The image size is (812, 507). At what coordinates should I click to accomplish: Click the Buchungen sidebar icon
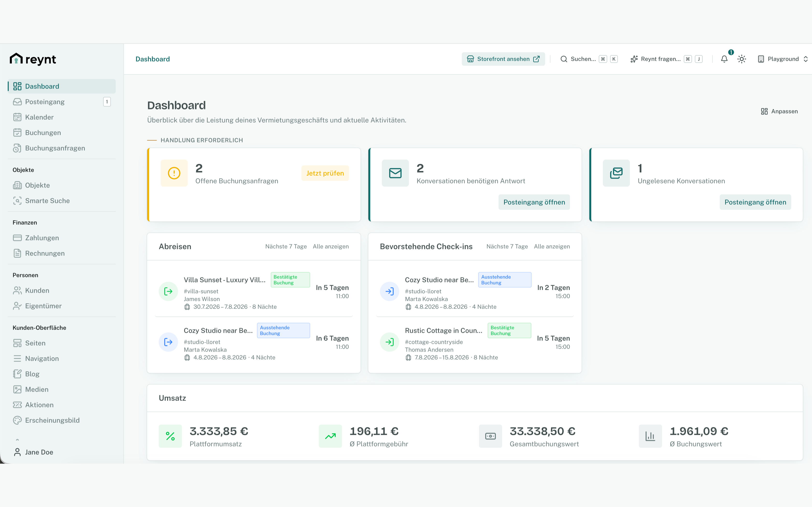pyautogui.click(x=17, y=132)
